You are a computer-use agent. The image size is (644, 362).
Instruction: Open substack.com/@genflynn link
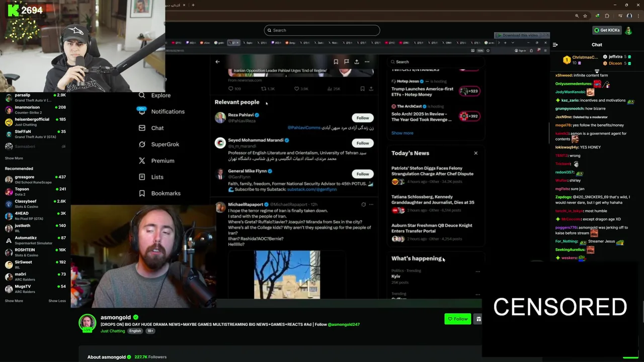point(312,190)
